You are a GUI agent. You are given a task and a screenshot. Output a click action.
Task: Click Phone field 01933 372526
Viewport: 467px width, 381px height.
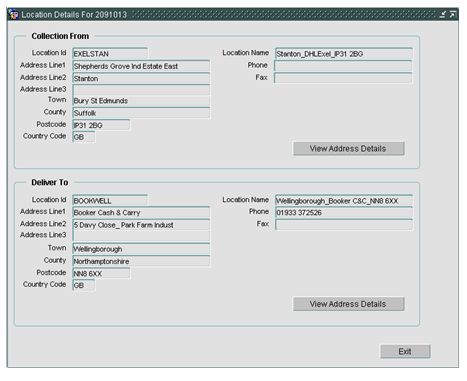(x=344, y=212)
